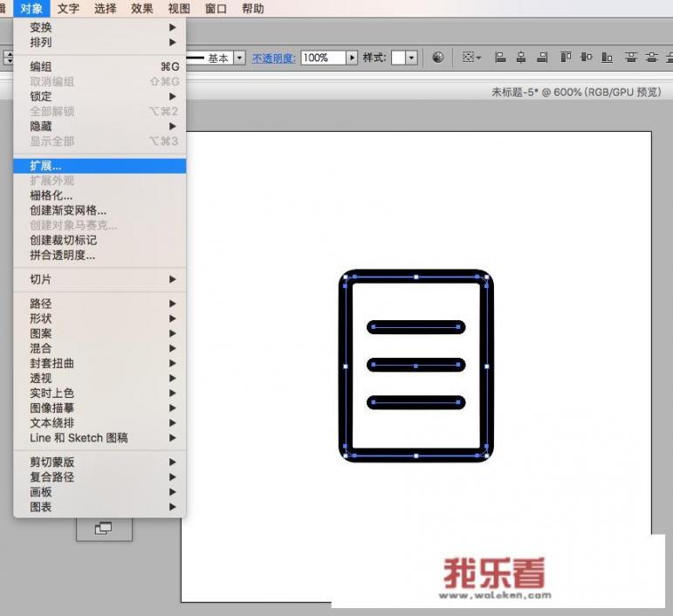Open the 效果 menu

pos(142,9)
